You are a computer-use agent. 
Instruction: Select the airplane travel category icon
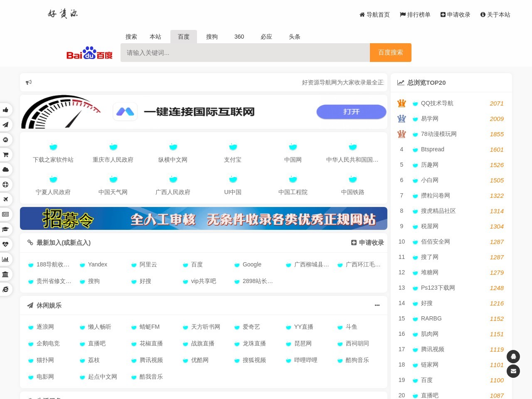(x=6, y=199)
